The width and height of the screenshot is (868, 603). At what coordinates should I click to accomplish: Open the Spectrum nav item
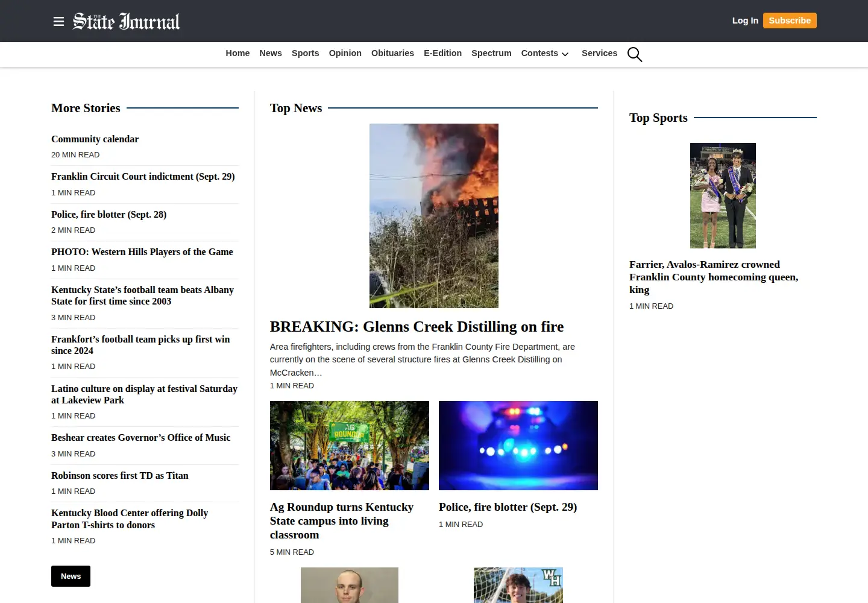click(491, 53)
